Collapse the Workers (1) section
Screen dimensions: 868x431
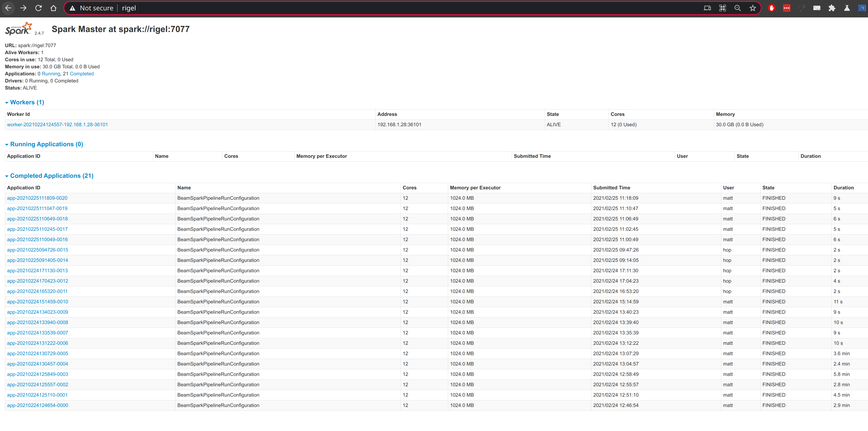pos(27,102)
